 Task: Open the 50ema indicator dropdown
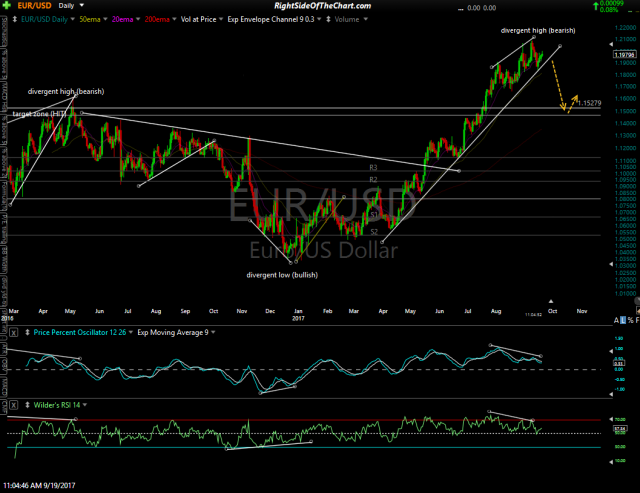tap(105, 19)
